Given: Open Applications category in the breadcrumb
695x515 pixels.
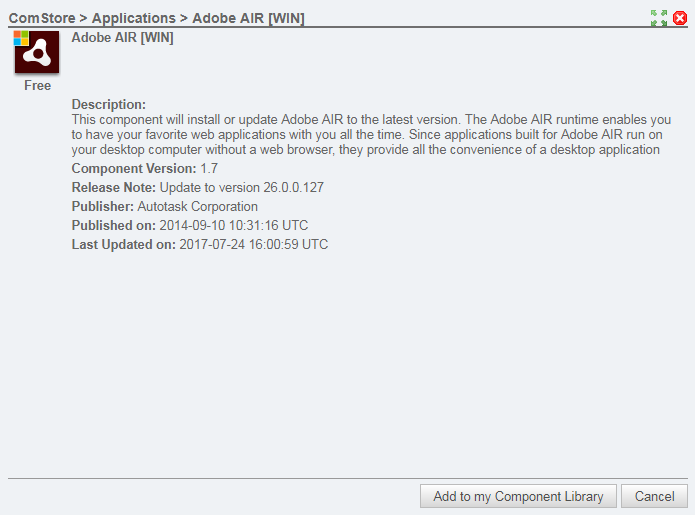Looking at the screenshot, I should click(133, 18).
